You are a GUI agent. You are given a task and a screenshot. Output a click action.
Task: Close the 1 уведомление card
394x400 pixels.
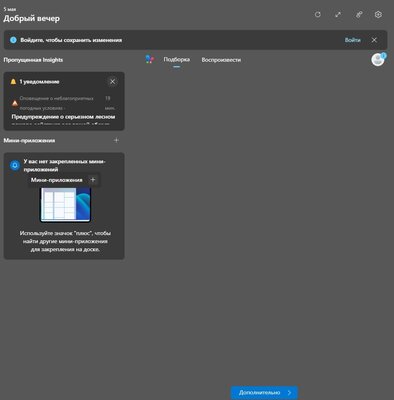pyautogui.click(x=112, y=82)
